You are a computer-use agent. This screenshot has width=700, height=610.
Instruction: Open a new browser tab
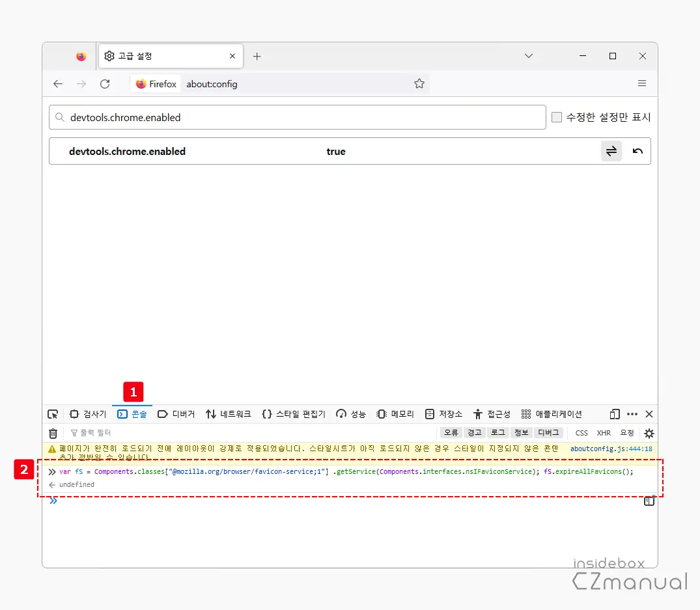click(x=257, y=57)
